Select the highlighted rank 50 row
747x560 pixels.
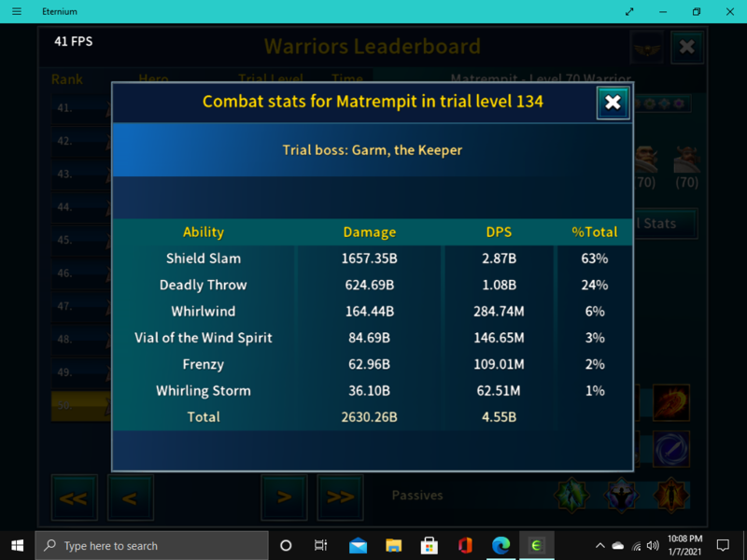tap(80, 406)
